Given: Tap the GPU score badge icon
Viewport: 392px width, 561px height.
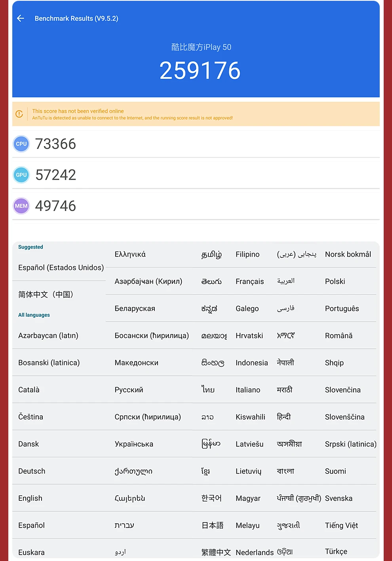Looking at the screenshot, I should tap(21, 175).
